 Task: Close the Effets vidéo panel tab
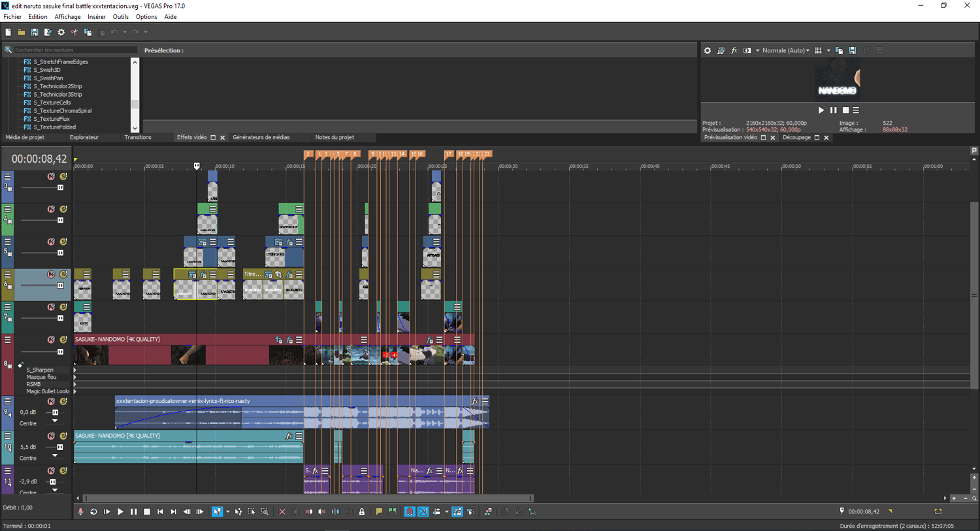coord(222,138)
